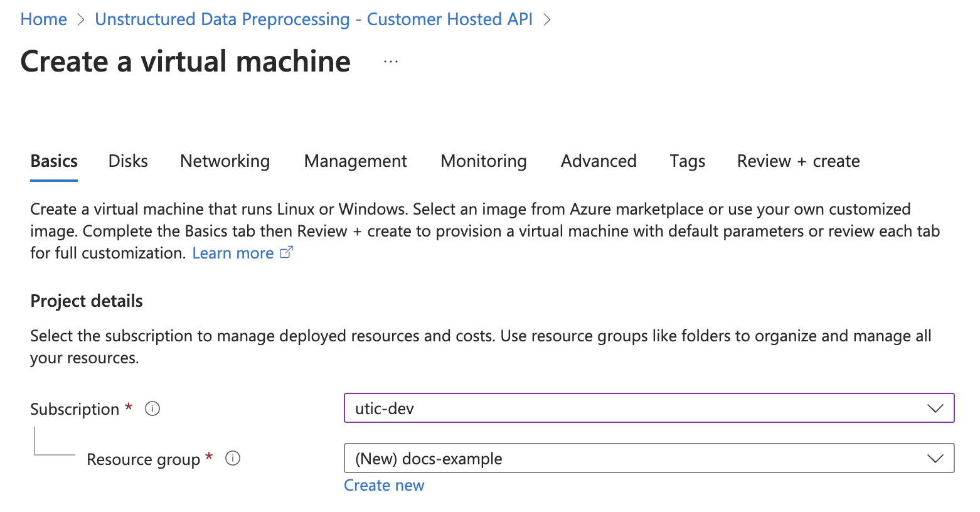
Task: Click external link icon after Learn more
Action: (x=286, y=252)
